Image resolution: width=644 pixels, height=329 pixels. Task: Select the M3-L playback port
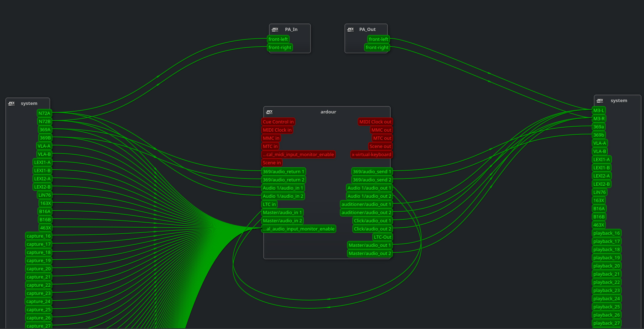point(599,111)
